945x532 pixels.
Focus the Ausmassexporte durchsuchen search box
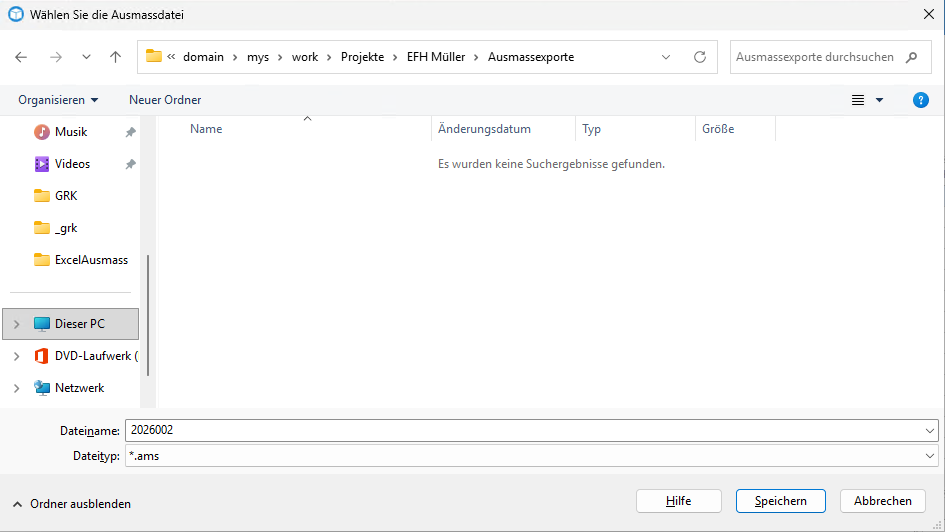point(830,57)
